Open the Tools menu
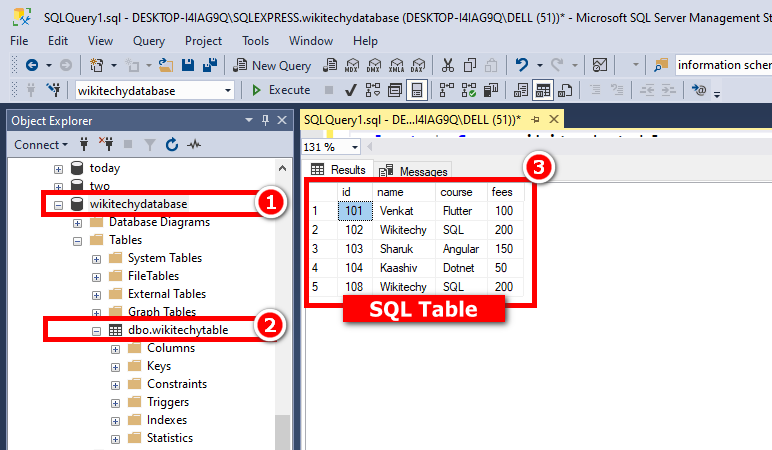The image size is (772, 450). click(255, 41)
